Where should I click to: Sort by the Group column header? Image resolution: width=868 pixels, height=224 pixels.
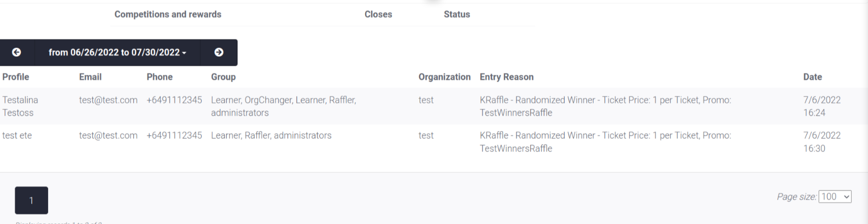[223, 77]
